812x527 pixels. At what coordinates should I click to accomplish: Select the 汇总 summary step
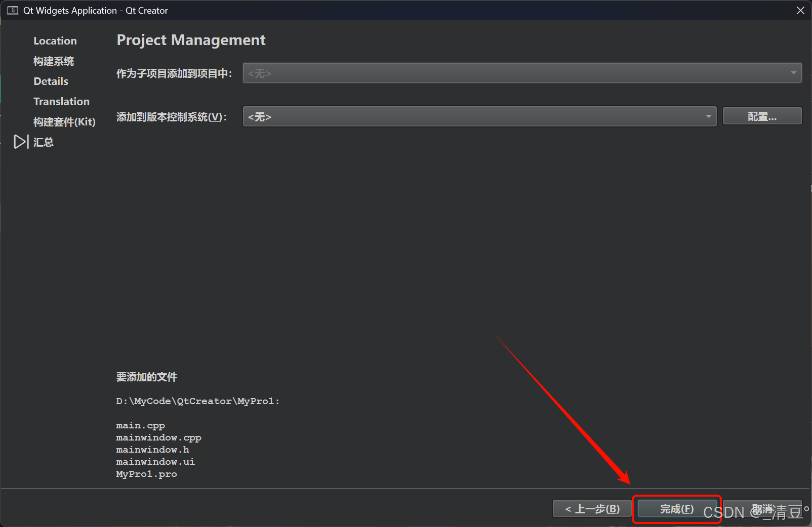coord(44,142)
